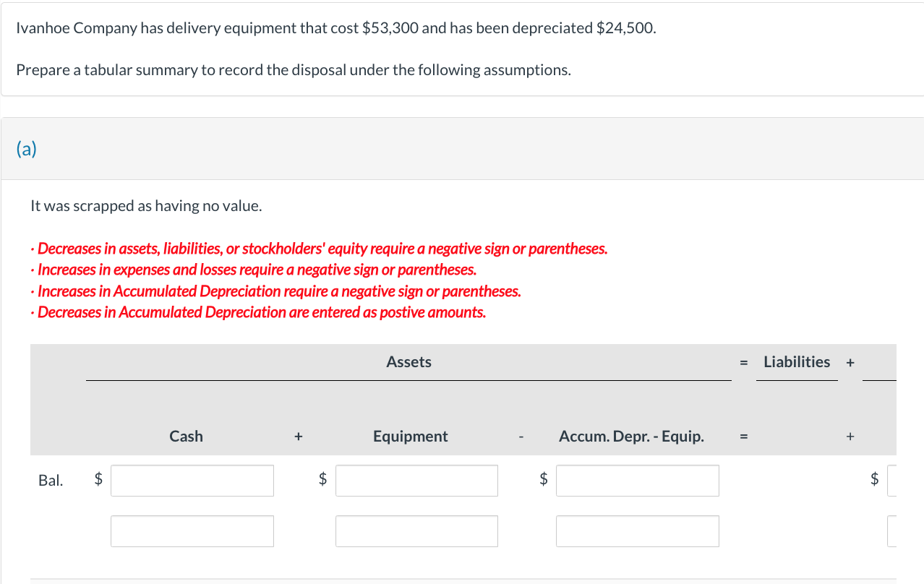Screen dimensions: 924x584
Task: Click the partially visible balance field after Liabilities
Action: [891, 481]
